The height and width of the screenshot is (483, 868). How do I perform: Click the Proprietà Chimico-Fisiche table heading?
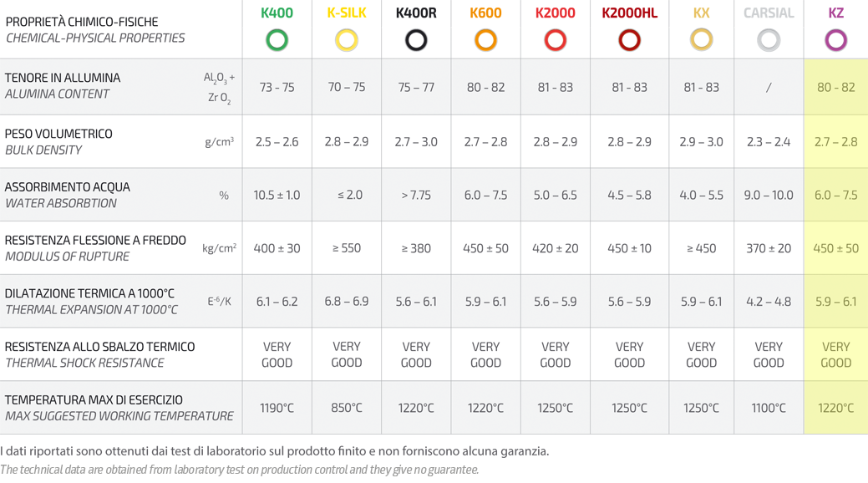point(82,23)
